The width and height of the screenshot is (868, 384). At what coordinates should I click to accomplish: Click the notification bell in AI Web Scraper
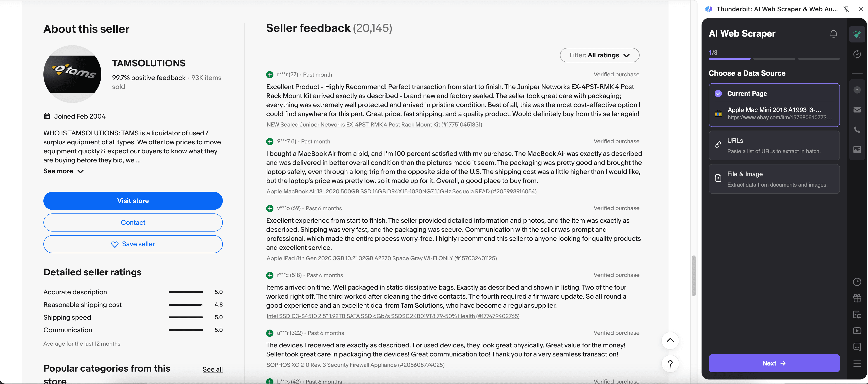click(833, 33)
